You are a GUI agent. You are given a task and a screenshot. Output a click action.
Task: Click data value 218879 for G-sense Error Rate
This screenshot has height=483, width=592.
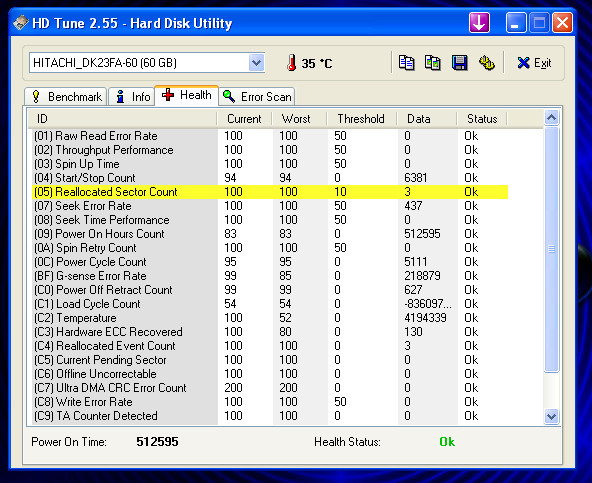(422, 276)
